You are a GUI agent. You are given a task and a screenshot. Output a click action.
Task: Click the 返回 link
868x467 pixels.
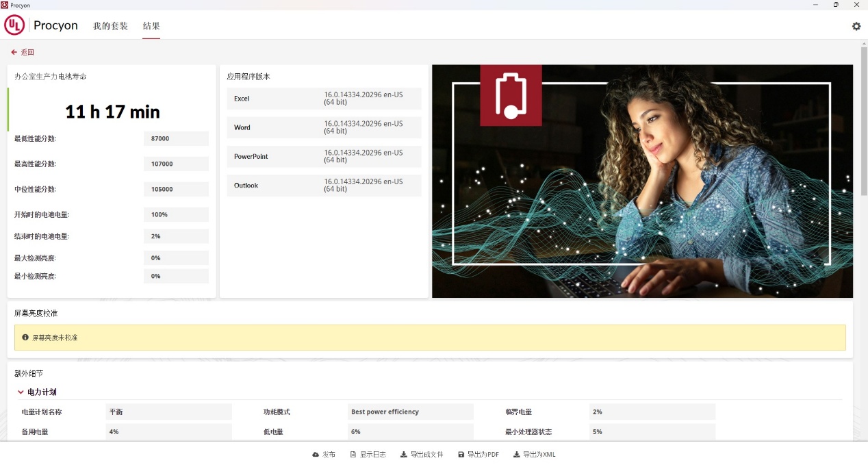[27, 52]
